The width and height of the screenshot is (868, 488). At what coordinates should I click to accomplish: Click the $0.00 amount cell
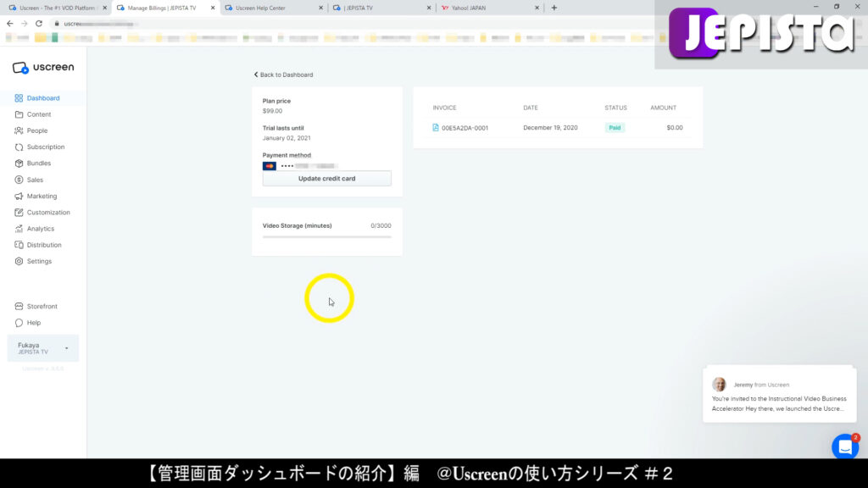(675, 128)
